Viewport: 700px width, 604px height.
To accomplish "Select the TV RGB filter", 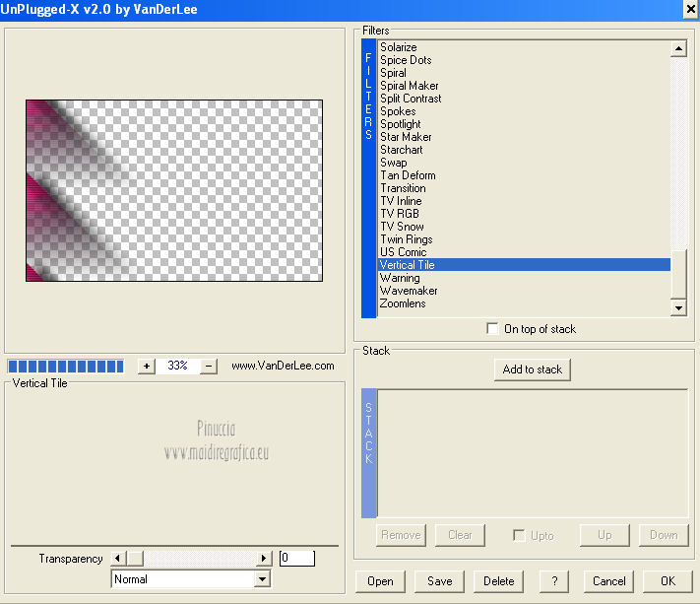I will 524,214.
